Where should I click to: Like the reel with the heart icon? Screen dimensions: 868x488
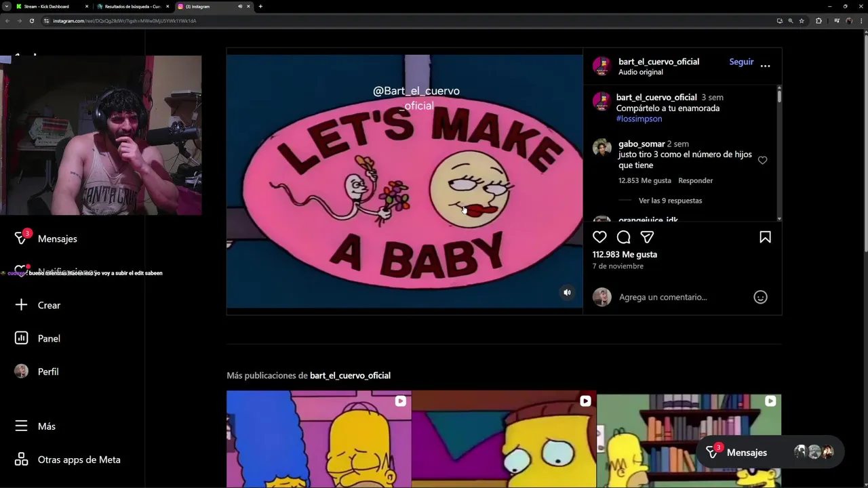coord(599,237)
